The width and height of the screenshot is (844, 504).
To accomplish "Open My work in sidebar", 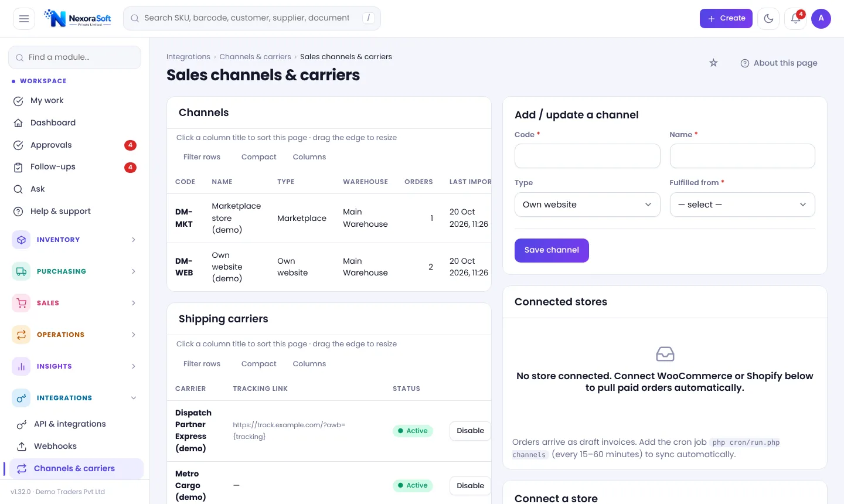I will coord(75,101).
